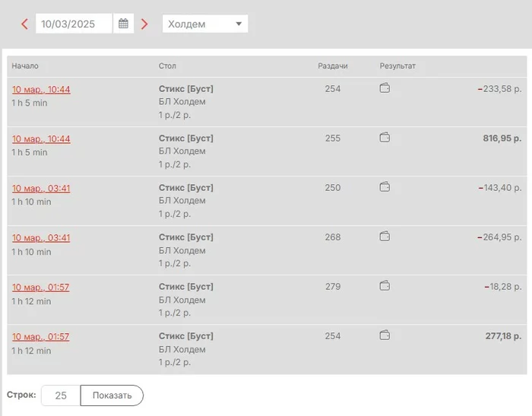Open the 10:44 session with 255 hands

coord(41,139)
